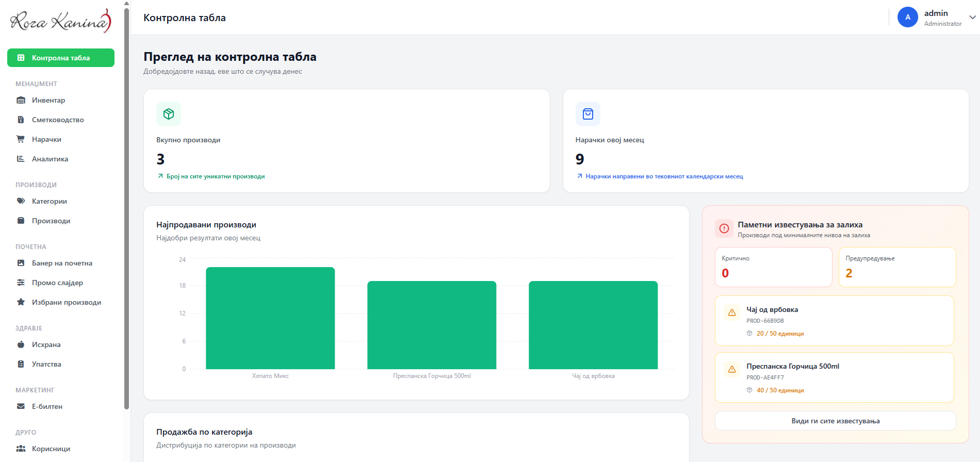Viewport: 980px width, 462px height.
Task: Click the green package icon above Вкупно производи
Action: pyautogui.click(x=169, y=114)
